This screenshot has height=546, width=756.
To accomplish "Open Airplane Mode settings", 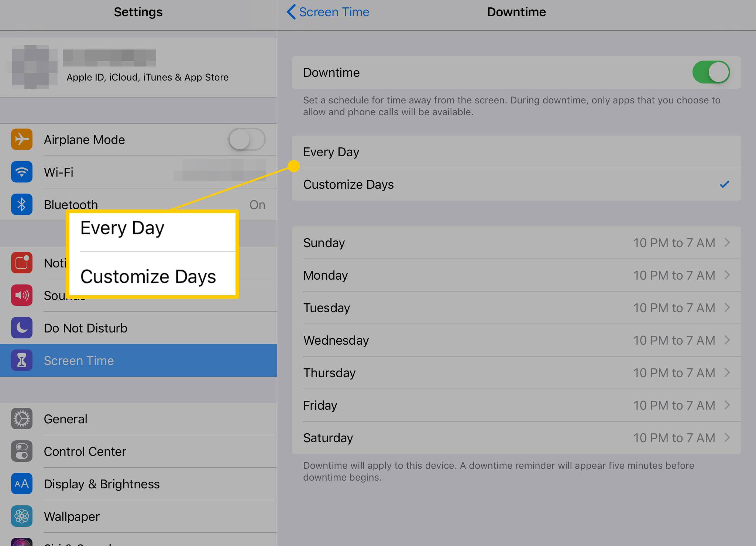I will pos(138,139).
